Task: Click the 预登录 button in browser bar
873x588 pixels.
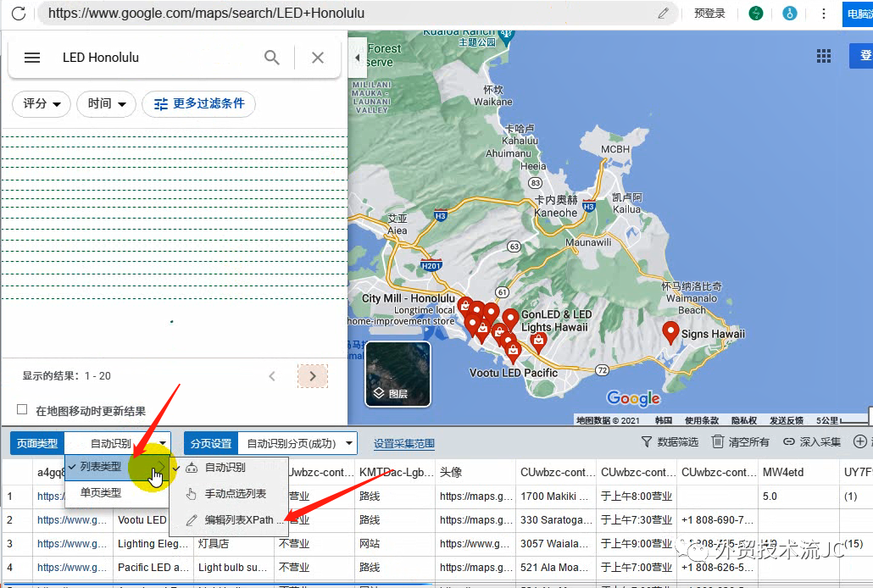Action: click(709, 14)
